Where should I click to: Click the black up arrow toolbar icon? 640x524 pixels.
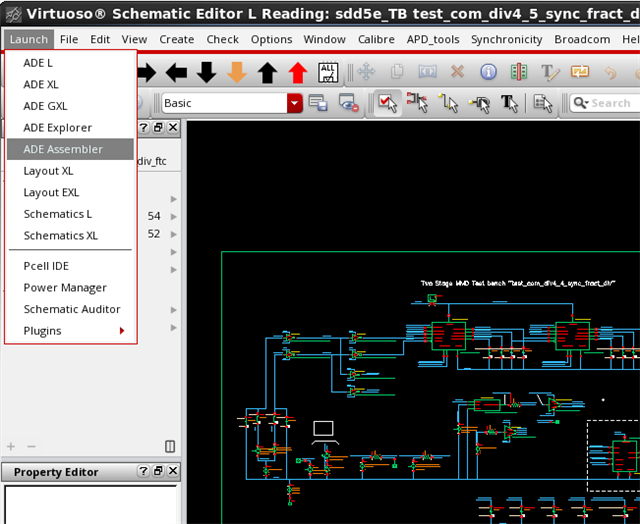coord(267,73)
